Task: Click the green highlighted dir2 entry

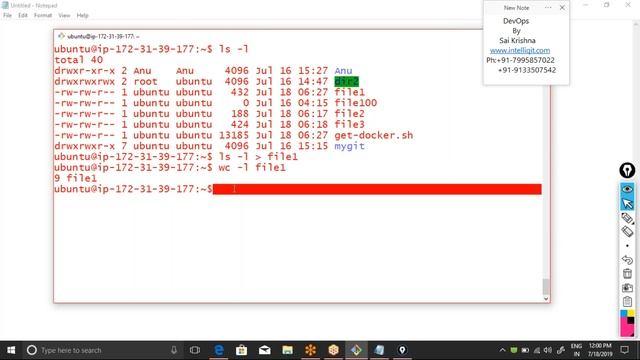Action: [x=347, y=82]
